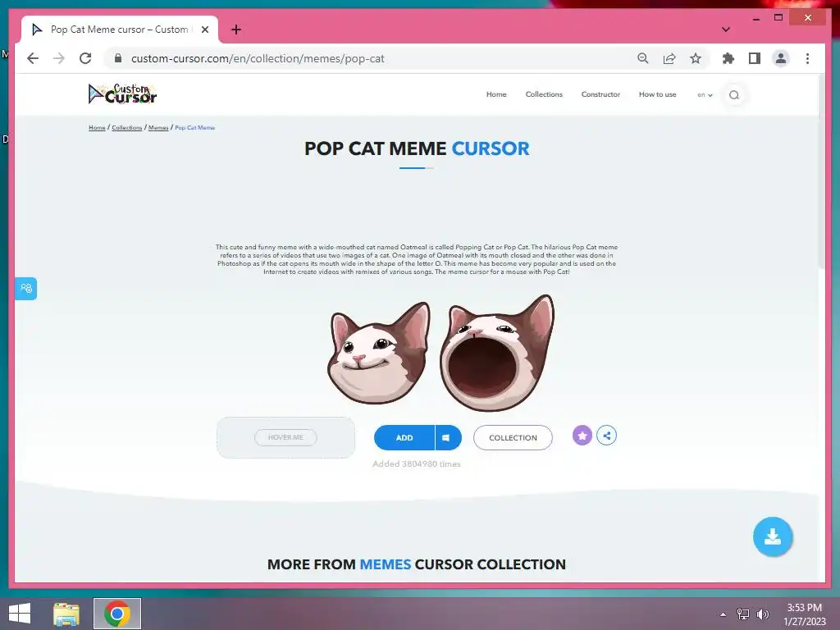The image size is (840, 630).
Task: Click the floating blue download button
Action: [x=773, y=536]
